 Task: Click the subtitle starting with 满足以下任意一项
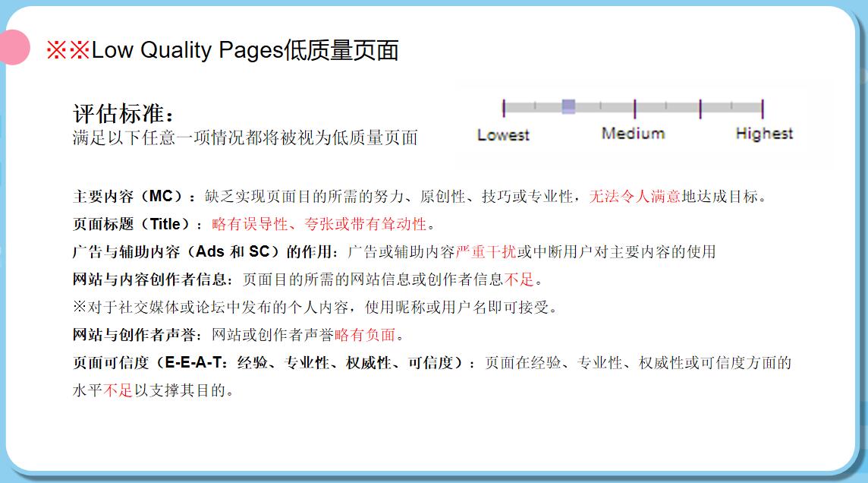click(245, 138)
